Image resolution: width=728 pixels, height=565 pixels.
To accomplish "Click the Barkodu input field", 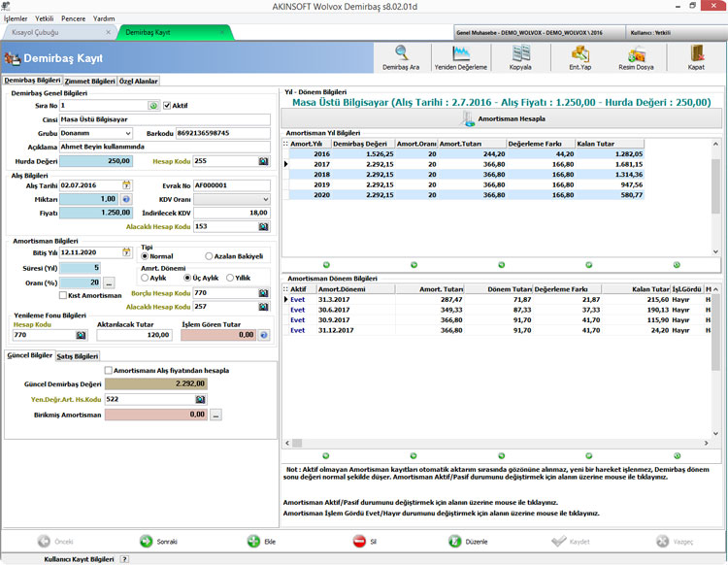I will (x=223, y=133).
